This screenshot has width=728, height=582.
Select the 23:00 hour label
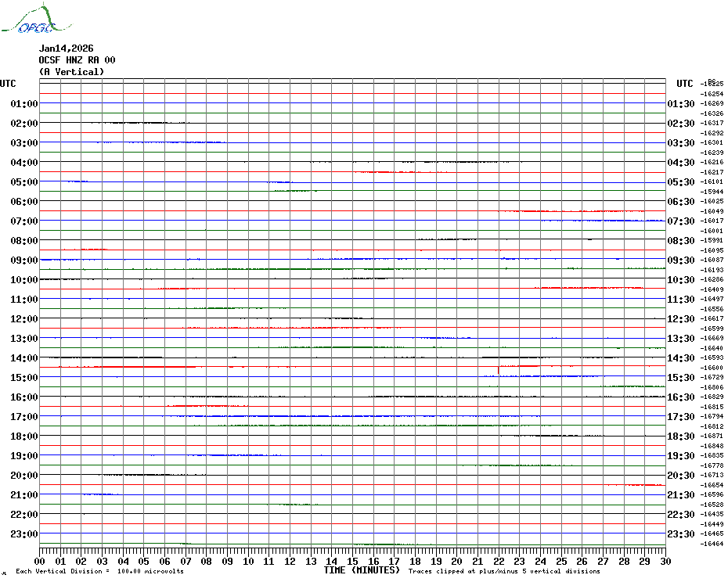[x=24, y=534]
